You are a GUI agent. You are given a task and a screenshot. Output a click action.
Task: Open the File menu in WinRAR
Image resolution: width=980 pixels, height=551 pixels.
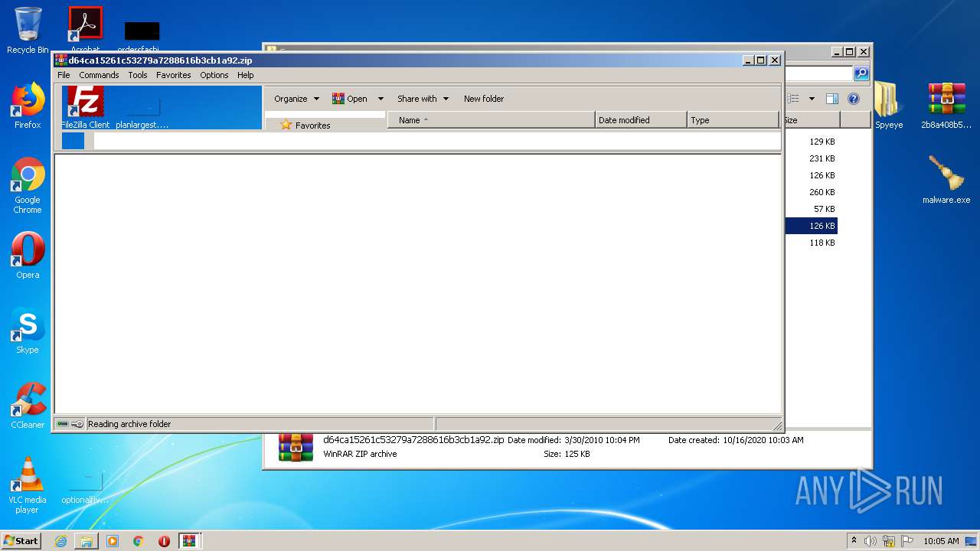[x=64, y=75]
